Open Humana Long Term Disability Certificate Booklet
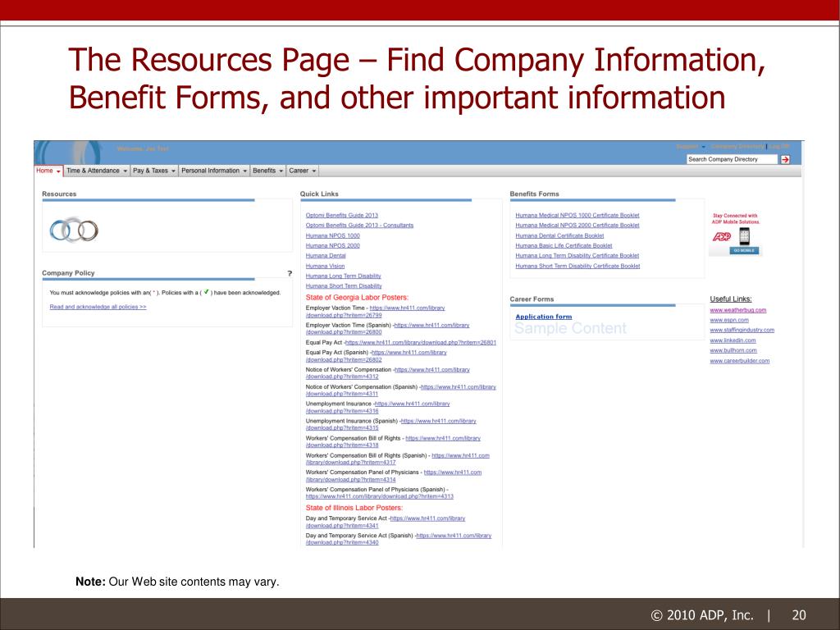This screenshot has height=630, width=840. pos(577,256)
